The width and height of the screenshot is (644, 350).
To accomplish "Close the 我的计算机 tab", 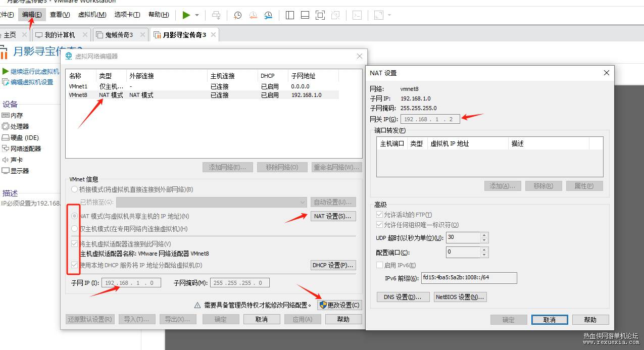I will click(x=85, y=35).
